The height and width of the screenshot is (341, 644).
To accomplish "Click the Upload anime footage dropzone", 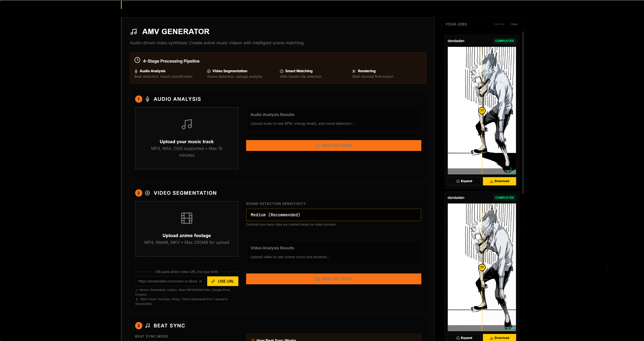I will 187,229.
